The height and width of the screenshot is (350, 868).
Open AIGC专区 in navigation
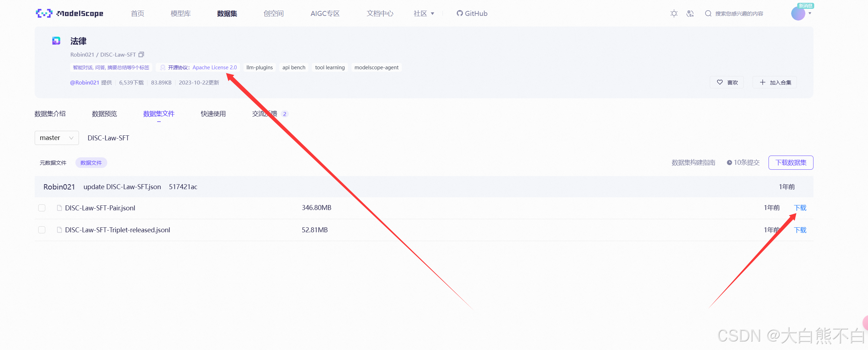325,13
